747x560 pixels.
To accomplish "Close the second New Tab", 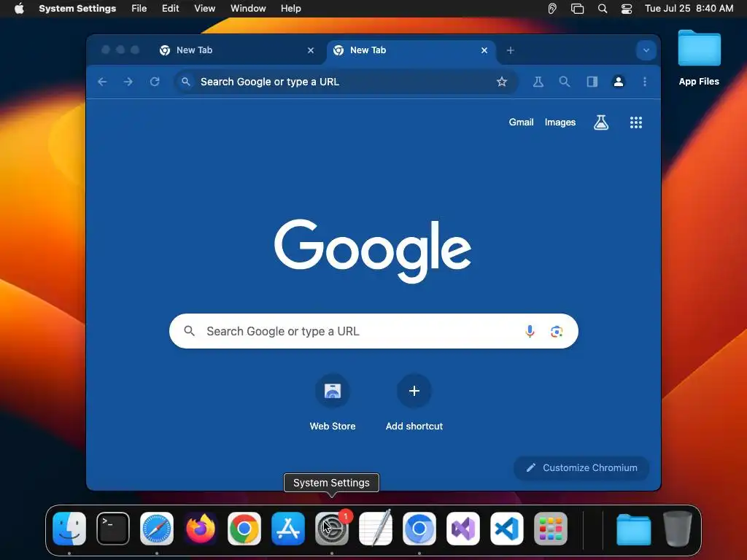I will coord(484,50).
